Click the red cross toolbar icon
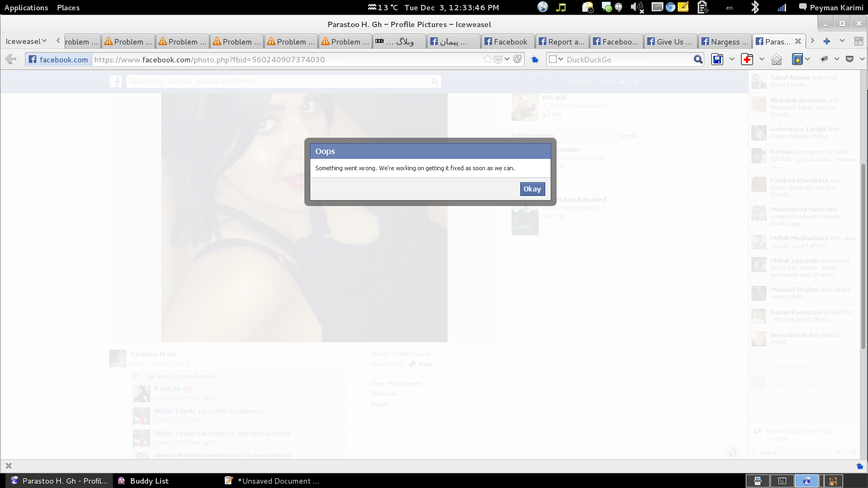The image size is (868, 488). 747,59
